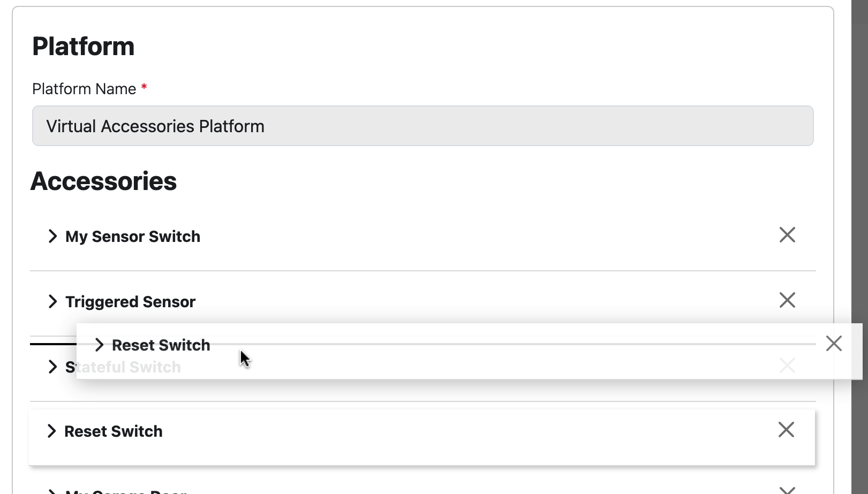Screen dimensions: 868x494
Task: Click the X on the floating dragged Reset Switch card
Action: point(834,343)
